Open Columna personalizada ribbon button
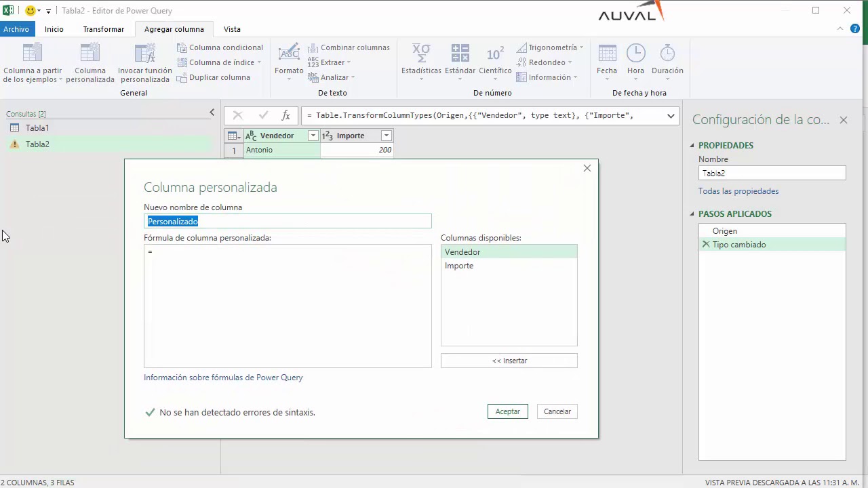 (90, 63)
